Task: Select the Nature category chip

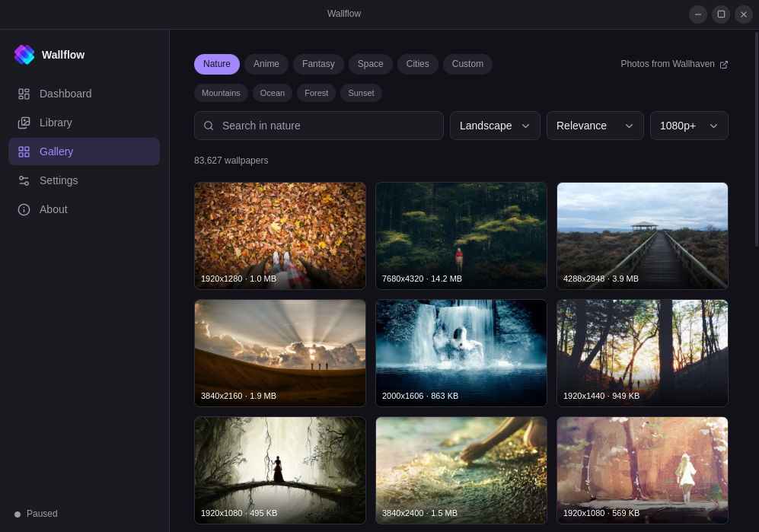Action: pyautogui.click(x=217, y=64)
